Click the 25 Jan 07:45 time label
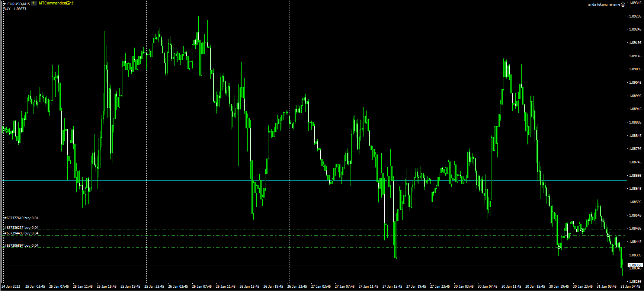This screenshot has height=291, width=644. click(60, 287)
